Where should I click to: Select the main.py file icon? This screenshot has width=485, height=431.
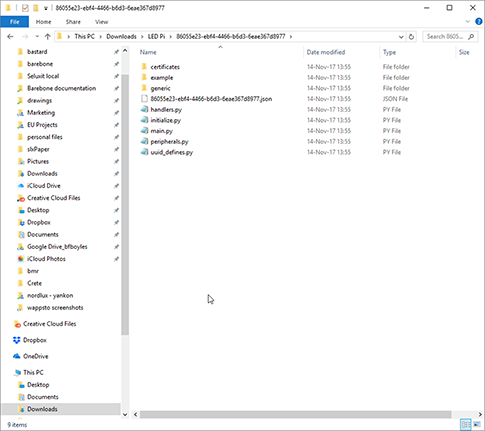pos(144,131)
